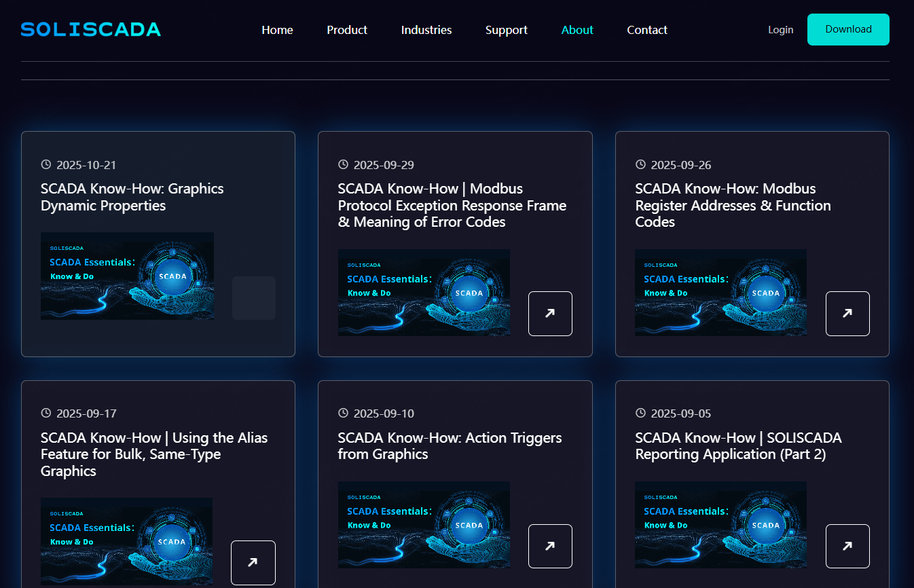Open arrow icon on Alias Feature card
Screen dimensions: 914x588
[x=253, y=562]
